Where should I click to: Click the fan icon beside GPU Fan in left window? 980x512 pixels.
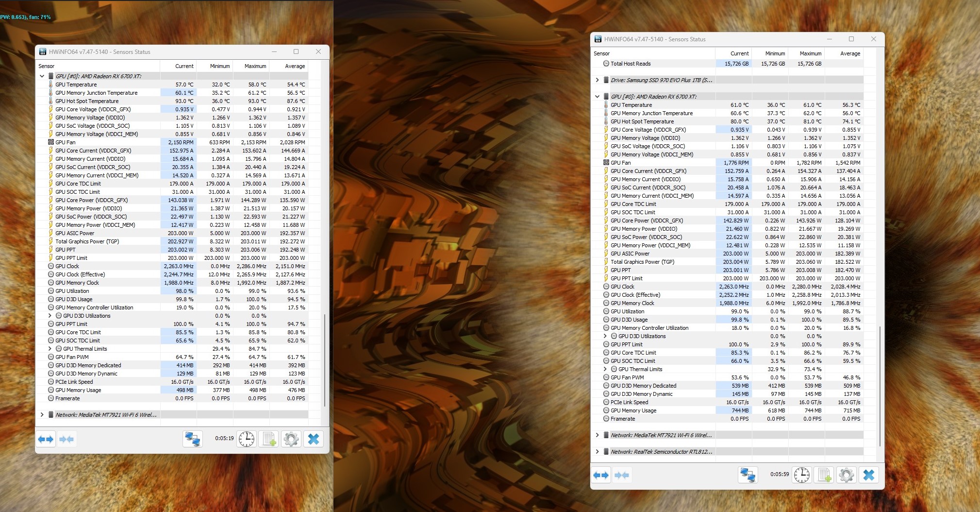tap(51, 142)
